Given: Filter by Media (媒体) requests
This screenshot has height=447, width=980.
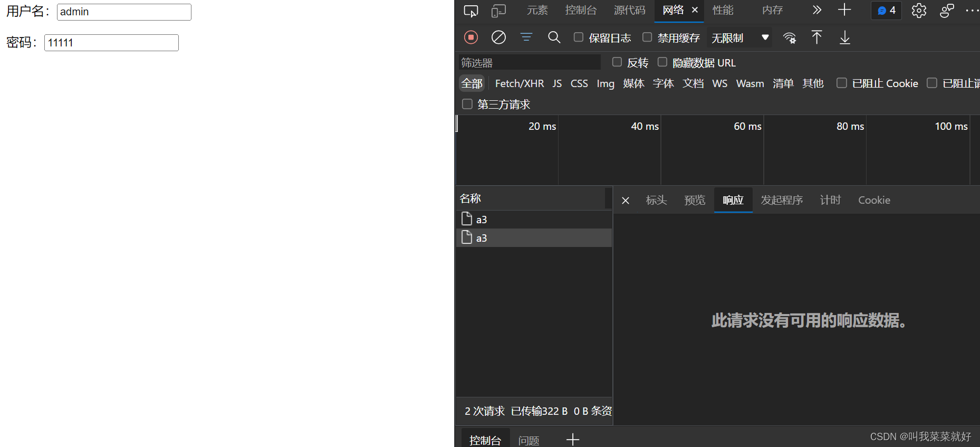Looking at the screenshot, I should click(633, 83).
